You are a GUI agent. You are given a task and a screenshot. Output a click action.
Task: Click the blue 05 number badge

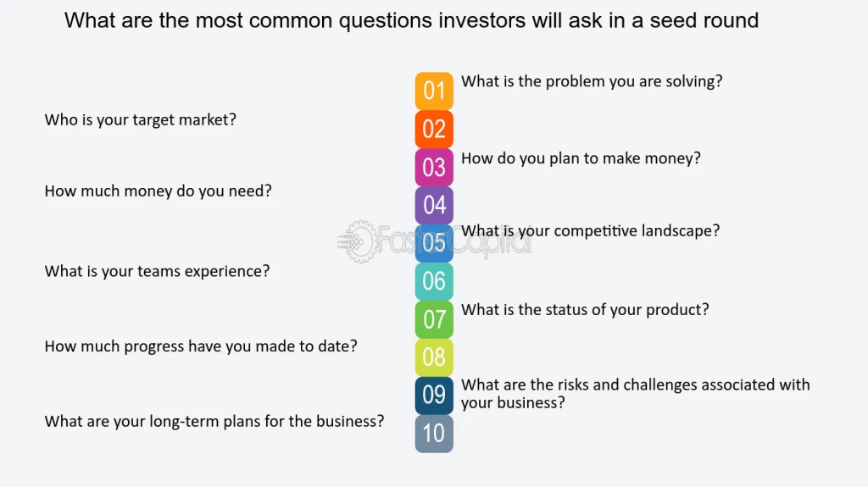point(434,244)
